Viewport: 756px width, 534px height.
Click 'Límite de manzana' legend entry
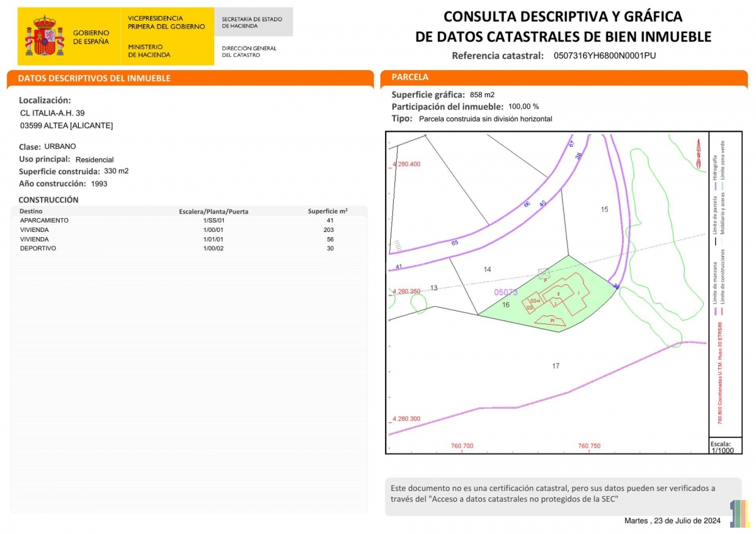point(715,289)
